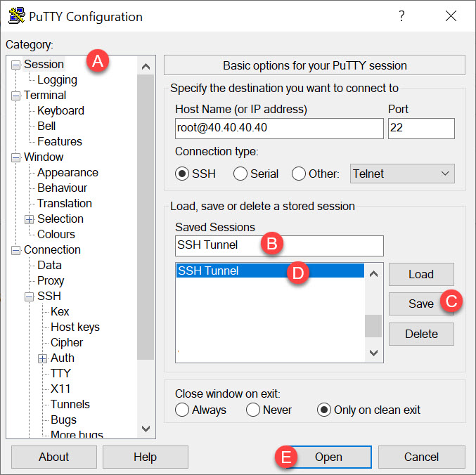Viewport: 476px width, 475px height.
Task: Collapse the Connection tree node
Action: coord(15,251)
